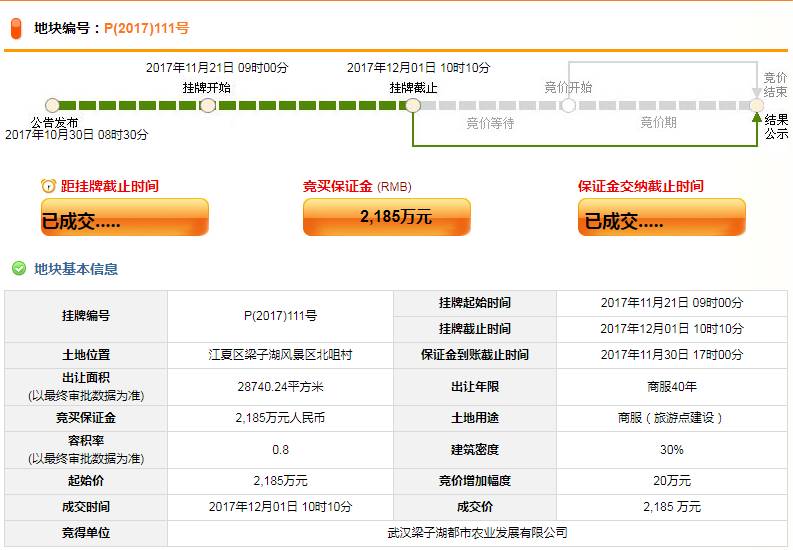The height and width of the screenshot is (550, 793).
Task: Click the P(2017)111号 parcel number heading
Action: click(x=146, y=28)
